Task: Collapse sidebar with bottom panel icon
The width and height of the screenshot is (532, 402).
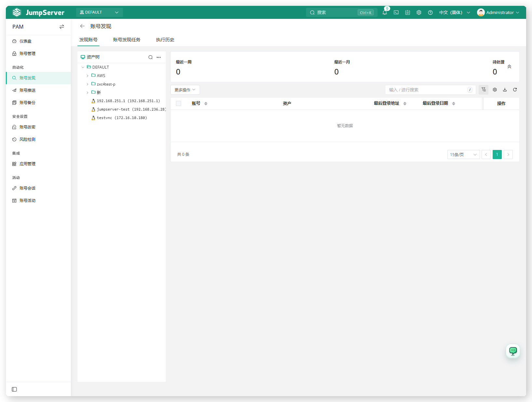Action: [x=14, y=389]
